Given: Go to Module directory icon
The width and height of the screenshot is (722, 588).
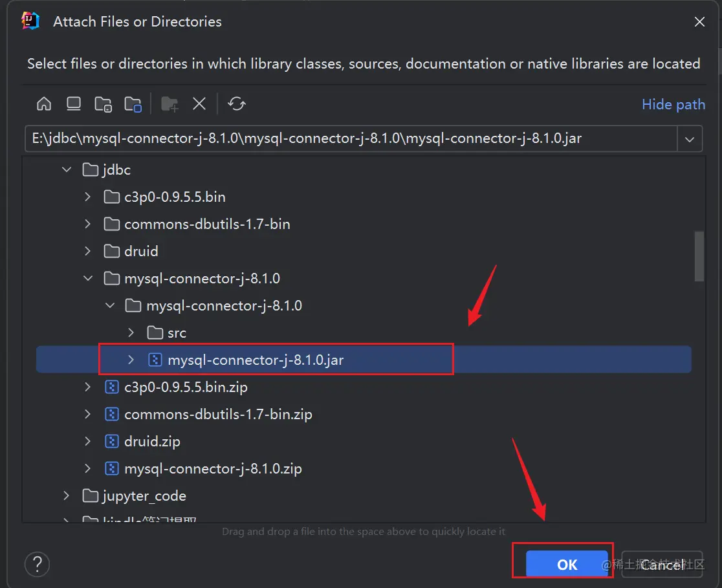Looking at the screenshot, I should (133, 104).
